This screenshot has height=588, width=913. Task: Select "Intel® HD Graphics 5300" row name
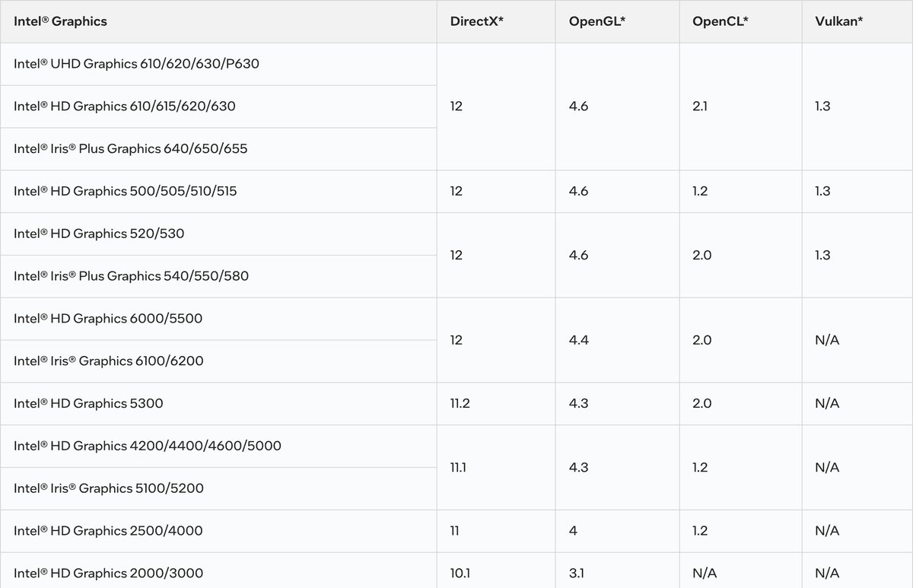click(x=88, y=404)
